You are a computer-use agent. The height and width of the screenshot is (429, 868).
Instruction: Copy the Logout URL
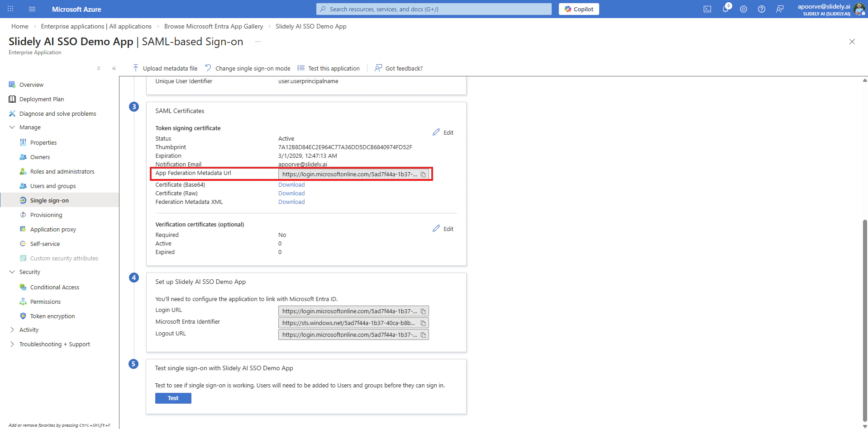pyautogui.click(x=423, y=335)
